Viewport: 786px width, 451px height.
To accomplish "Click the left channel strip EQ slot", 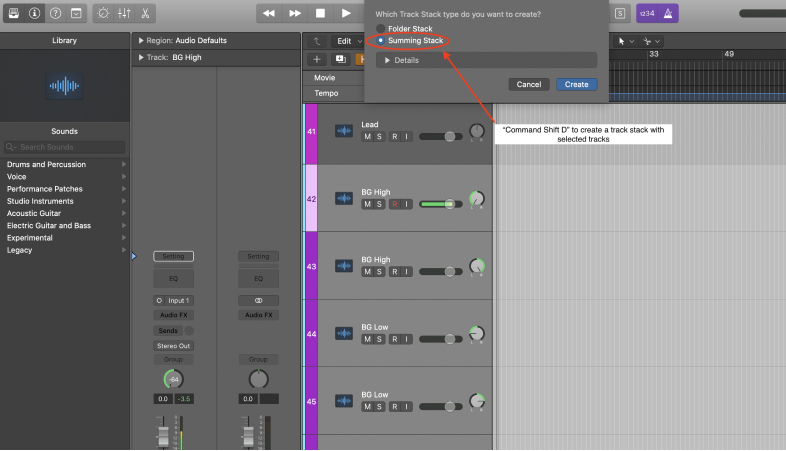I will [173, 279].
